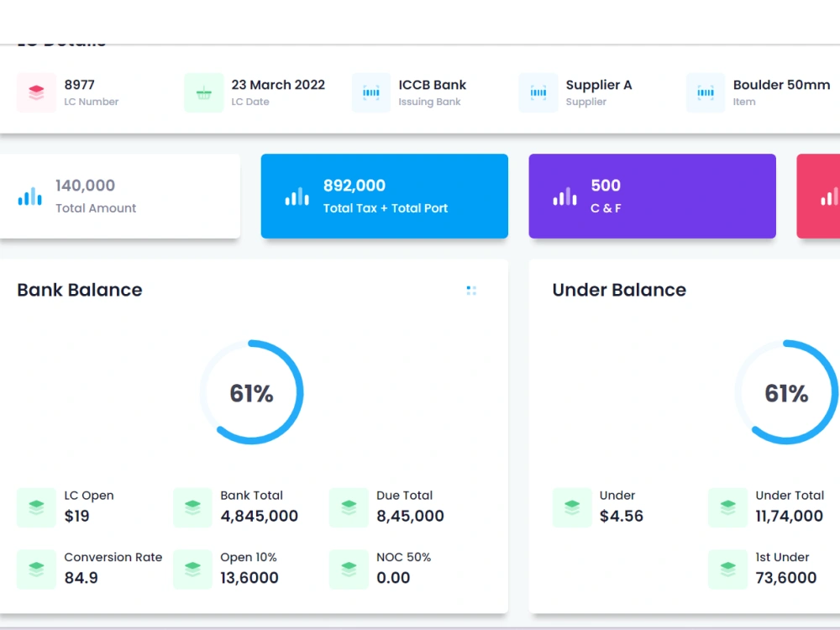Click the red layers icon beside LC Number

point(36,92)
